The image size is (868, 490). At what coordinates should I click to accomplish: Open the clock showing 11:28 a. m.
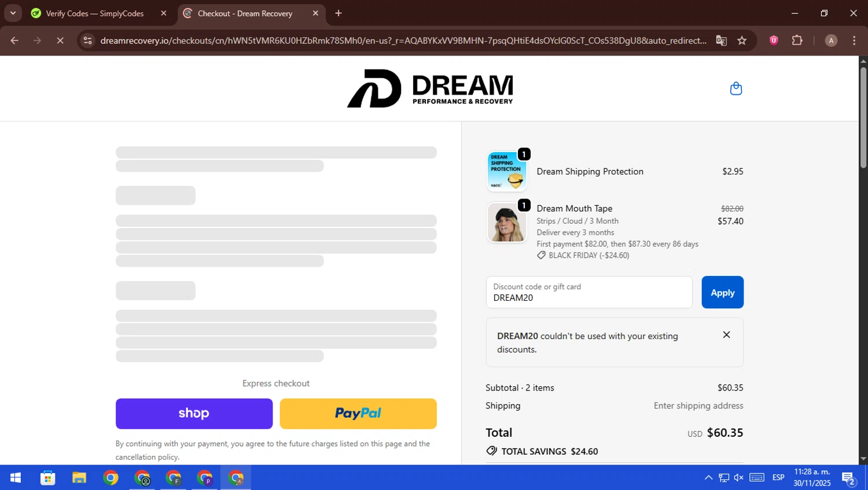pyautogui.click(x=812, y=478)
